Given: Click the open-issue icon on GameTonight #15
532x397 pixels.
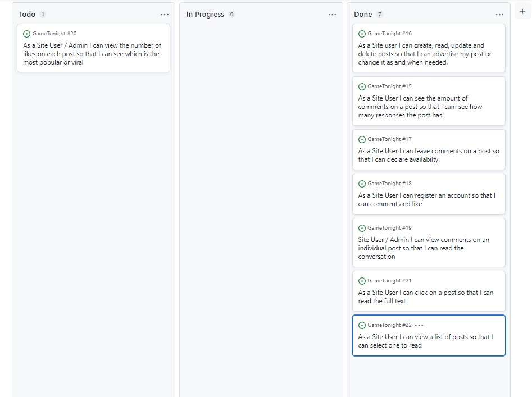Looking at the screenshot, I should [x=362, y=87].
